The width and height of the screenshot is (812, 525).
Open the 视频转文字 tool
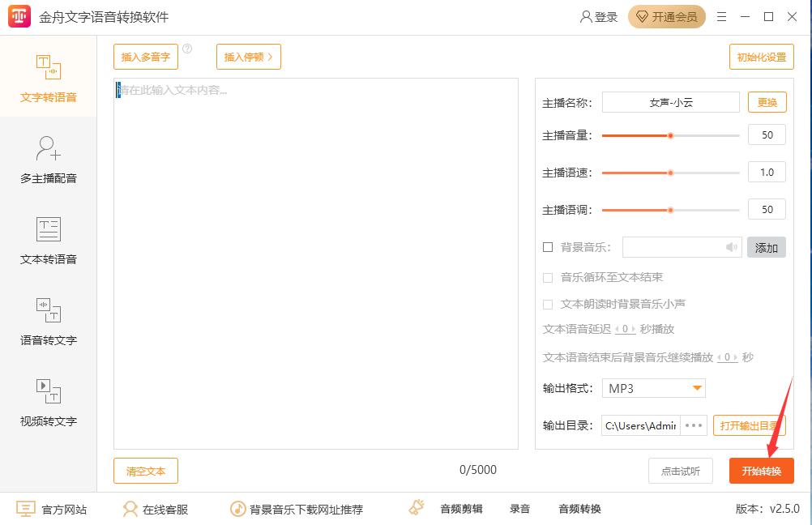[x=49, y=403]
